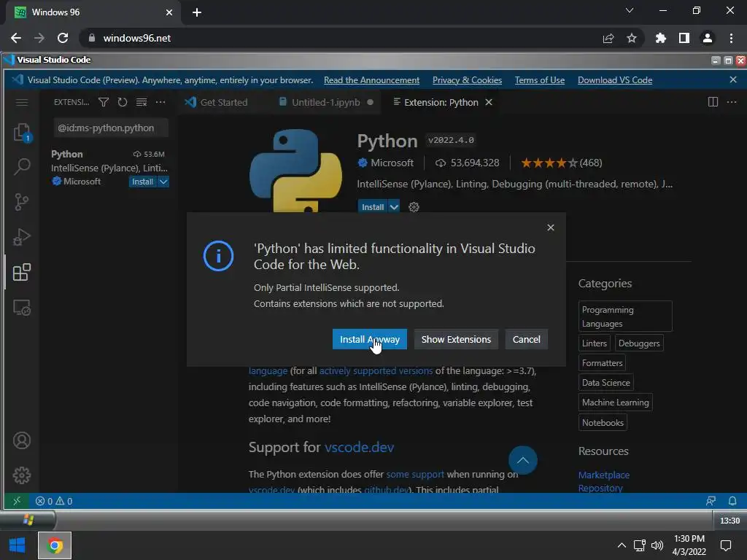This screenshot has height=560, width=747.
Task: Select Programming Languages category tag
Action: pos(625,316)
